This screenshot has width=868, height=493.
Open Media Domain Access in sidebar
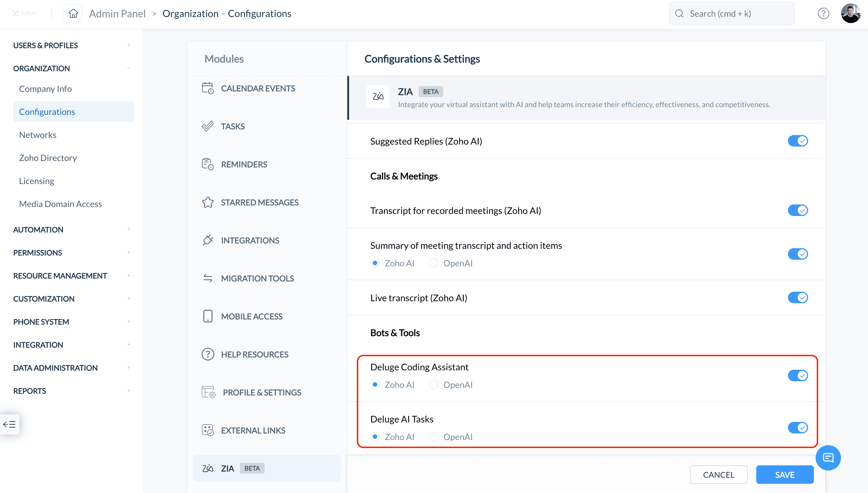[60, 204]
